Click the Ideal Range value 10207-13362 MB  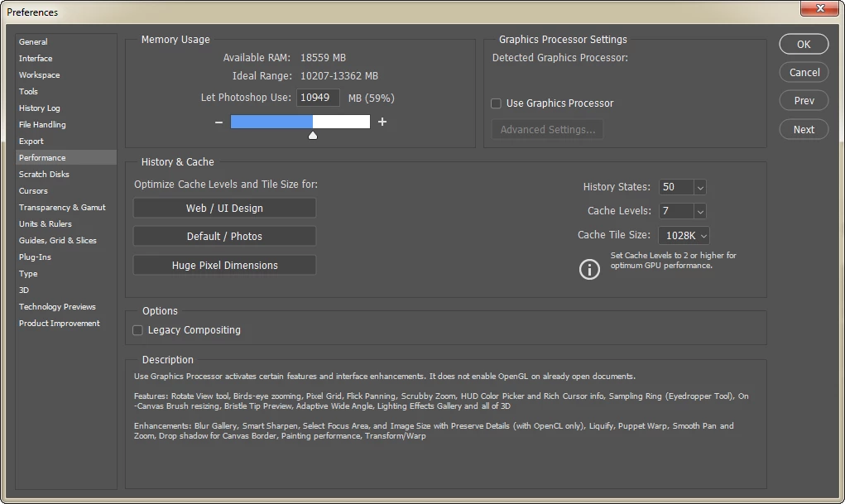click(339, 76)
